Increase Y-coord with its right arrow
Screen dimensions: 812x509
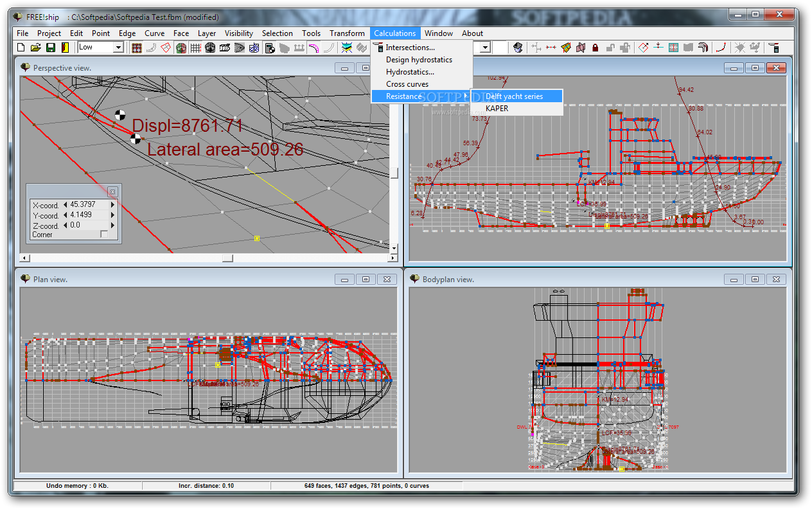[113, 215]
